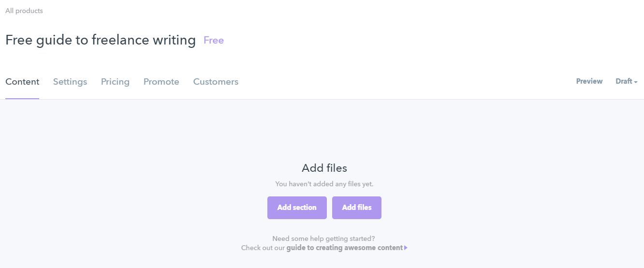The width and height of the screenshot is (644, 268).
Task: Click the You haven't added any files yet message
Action: [x=324, y=184]
